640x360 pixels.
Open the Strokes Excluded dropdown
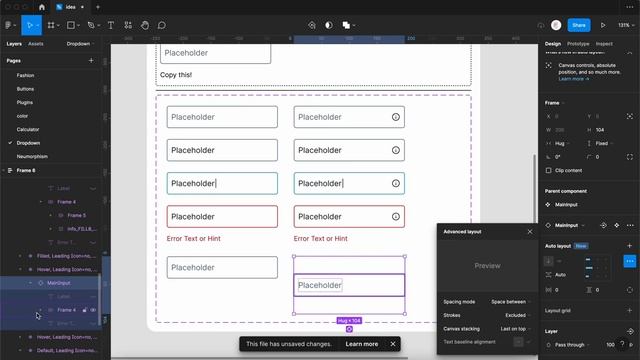517,316
